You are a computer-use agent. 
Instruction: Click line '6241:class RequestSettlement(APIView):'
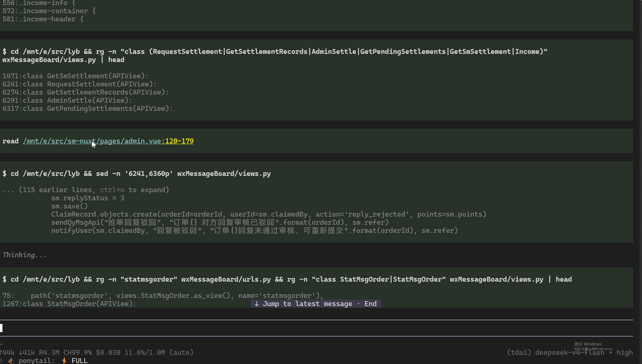(80, 84)
